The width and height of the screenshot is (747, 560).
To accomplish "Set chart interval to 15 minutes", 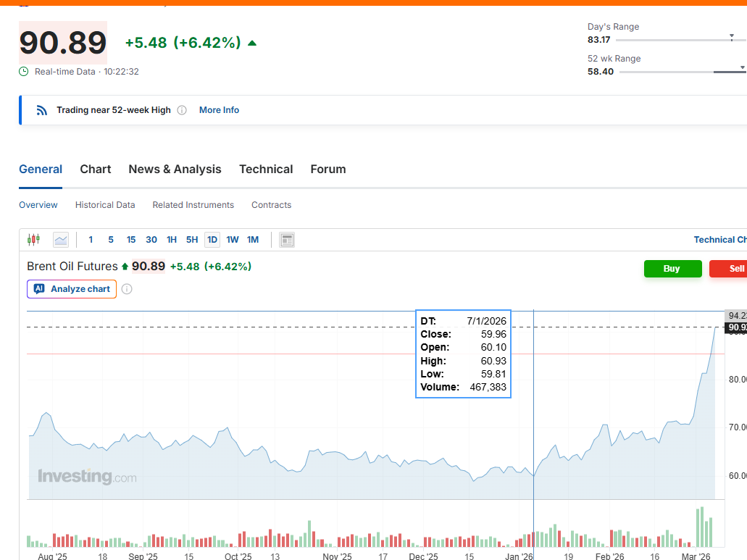I will [x=131, y=240].
